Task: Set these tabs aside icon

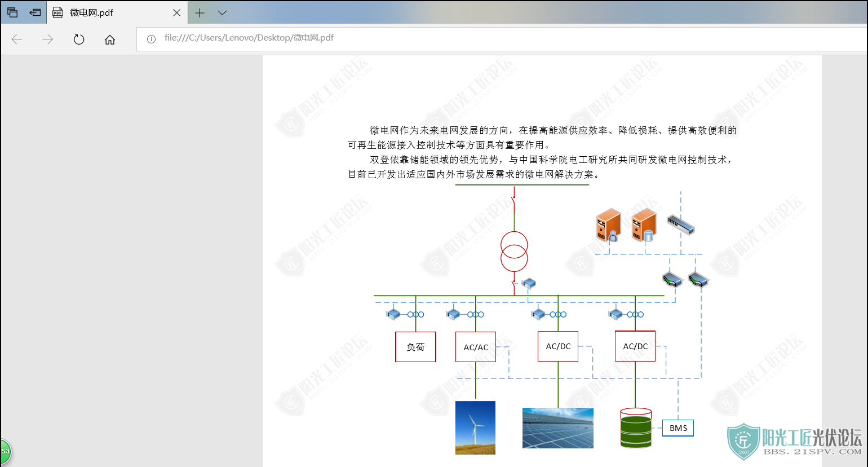Action: tap(35, 12)
